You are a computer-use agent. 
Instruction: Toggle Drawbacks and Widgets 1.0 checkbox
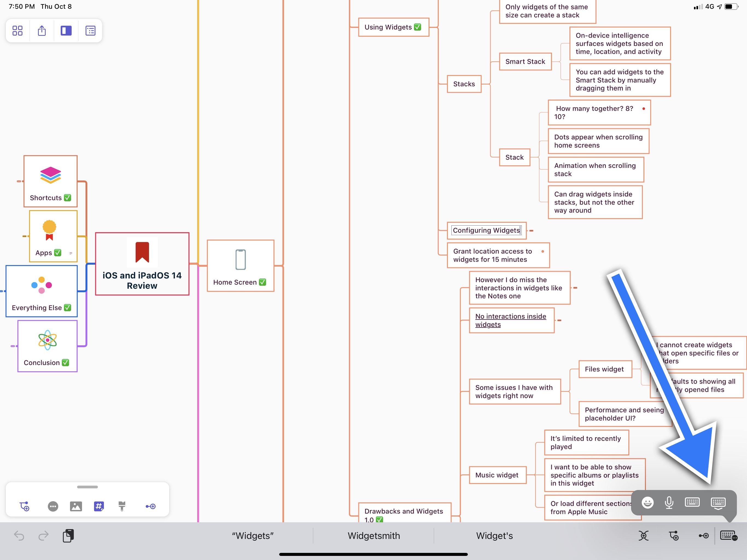click(380, 520)
